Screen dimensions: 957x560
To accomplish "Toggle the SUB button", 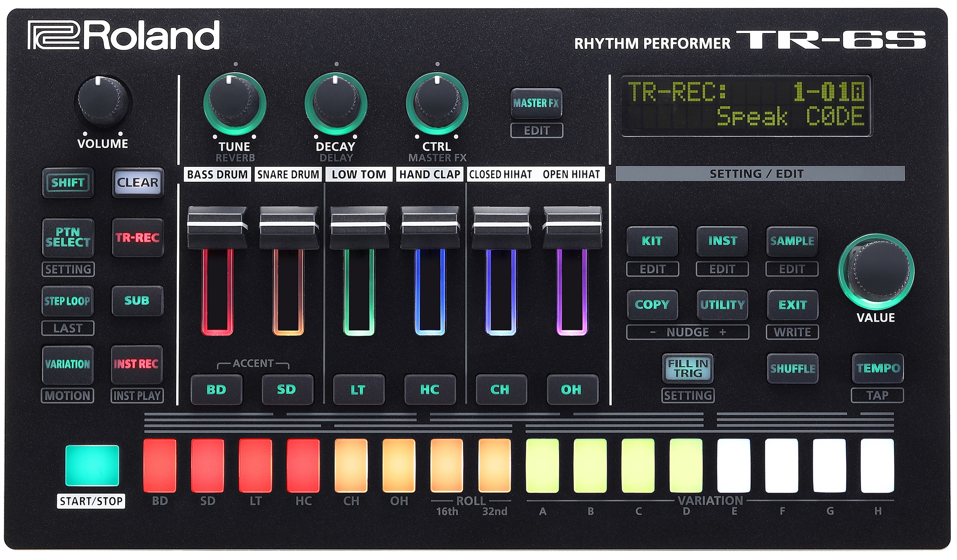I will coord(137,301).
